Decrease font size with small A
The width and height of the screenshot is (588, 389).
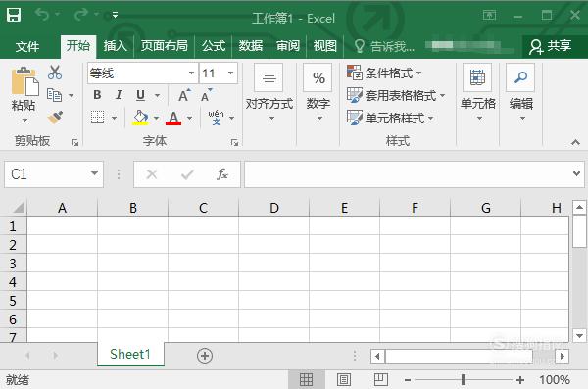tap(206, 95)
